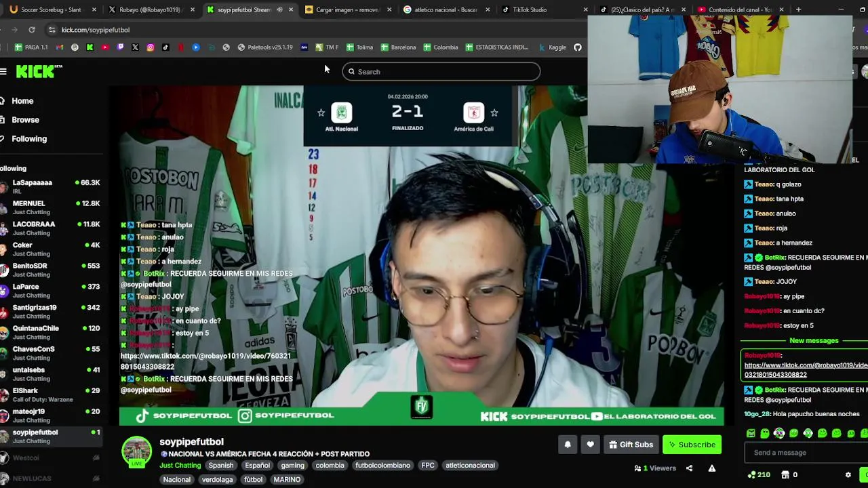Click the verdolaga tag

(x=218, y=480)
